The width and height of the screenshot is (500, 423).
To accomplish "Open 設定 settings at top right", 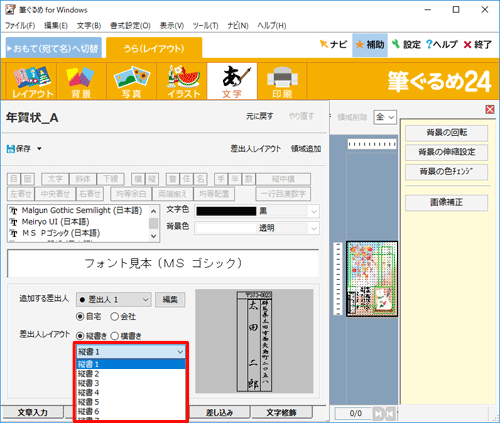I will [406, 44].
